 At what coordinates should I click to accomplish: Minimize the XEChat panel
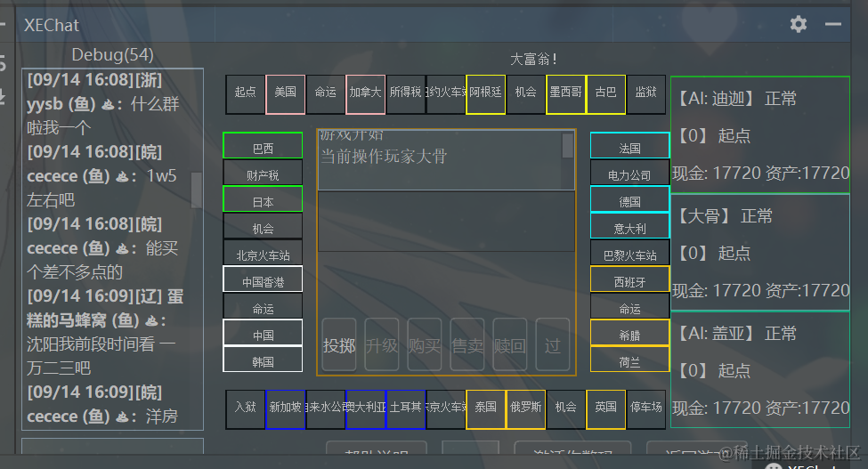click(832, 24)
